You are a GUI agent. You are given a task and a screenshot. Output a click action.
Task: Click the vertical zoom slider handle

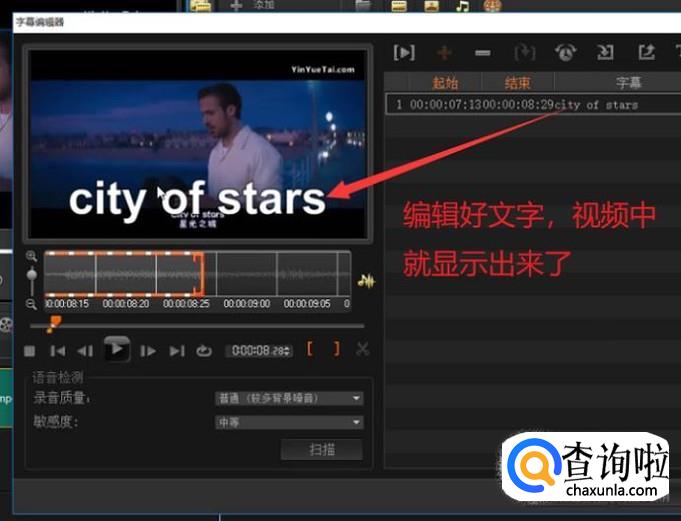32,275
